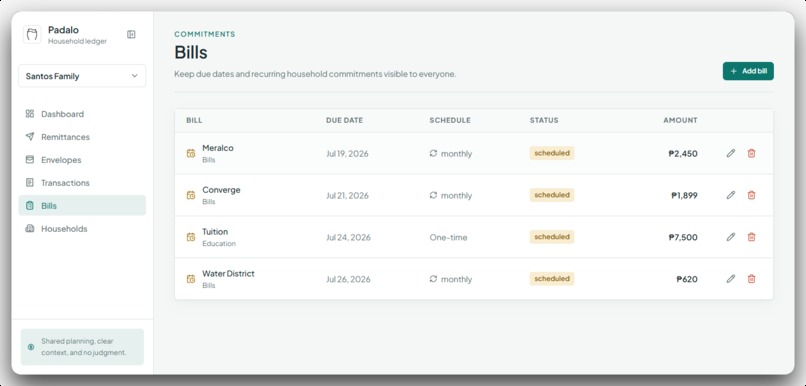Edit the Meralco bill pencil icon
Viewport: 806px width, 386px height.
tap(730, 153)
